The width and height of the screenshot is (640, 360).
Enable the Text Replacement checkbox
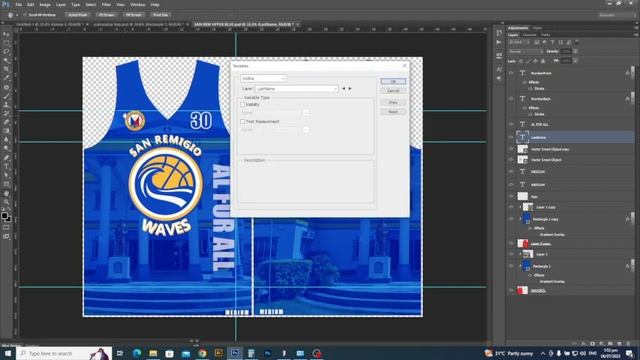[x=242, y=122]
